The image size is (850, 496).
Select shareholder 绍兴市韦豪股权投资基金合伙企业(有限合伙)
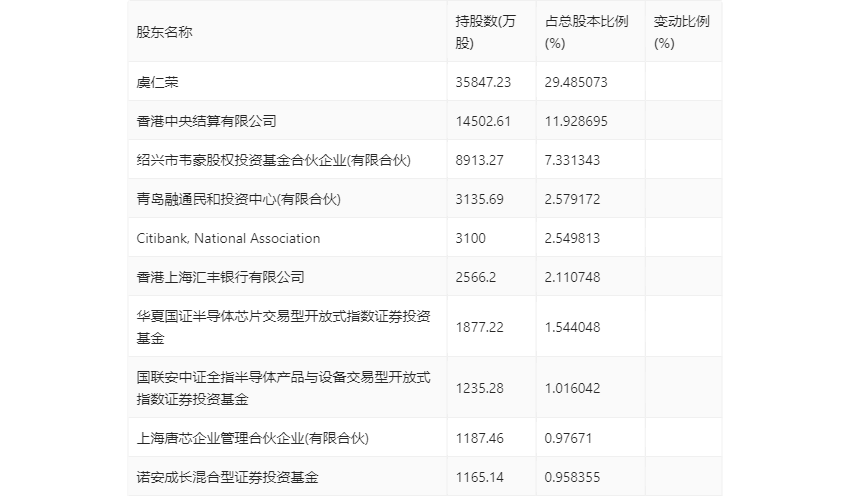pyautogui.click(x=273, y=160)
